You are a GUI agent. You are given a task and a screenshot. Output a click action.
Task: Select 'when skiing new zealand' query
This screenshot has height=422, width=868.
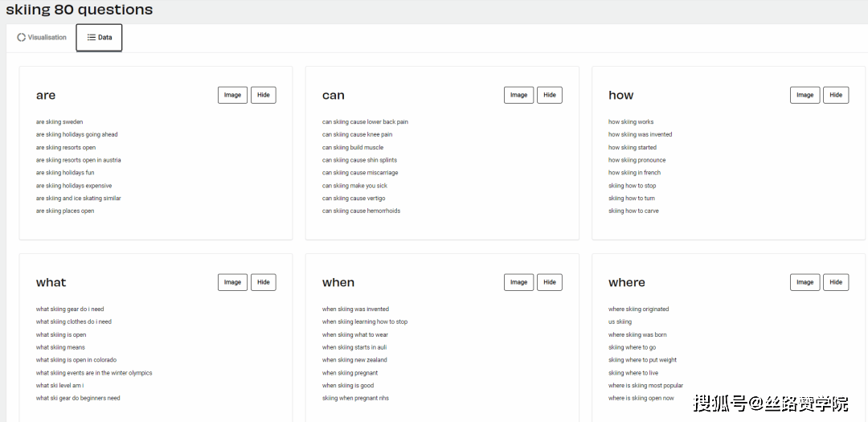pos(354,360)
